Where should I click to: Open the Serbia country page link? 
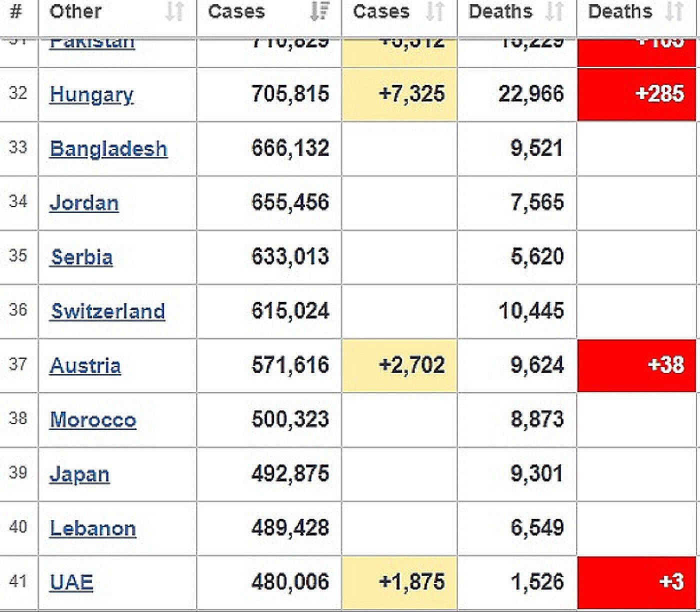tap(82, 257)
